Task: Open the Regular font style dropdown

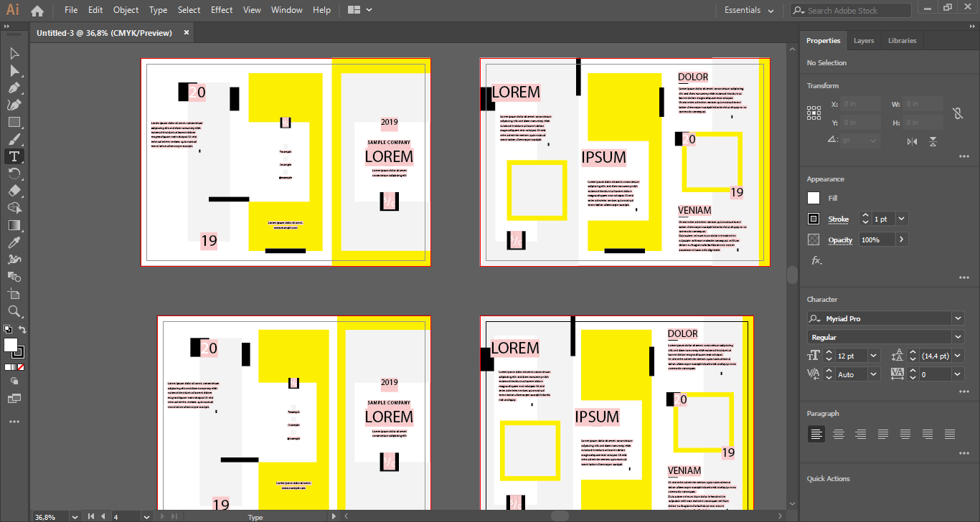Action: (958, 337)
